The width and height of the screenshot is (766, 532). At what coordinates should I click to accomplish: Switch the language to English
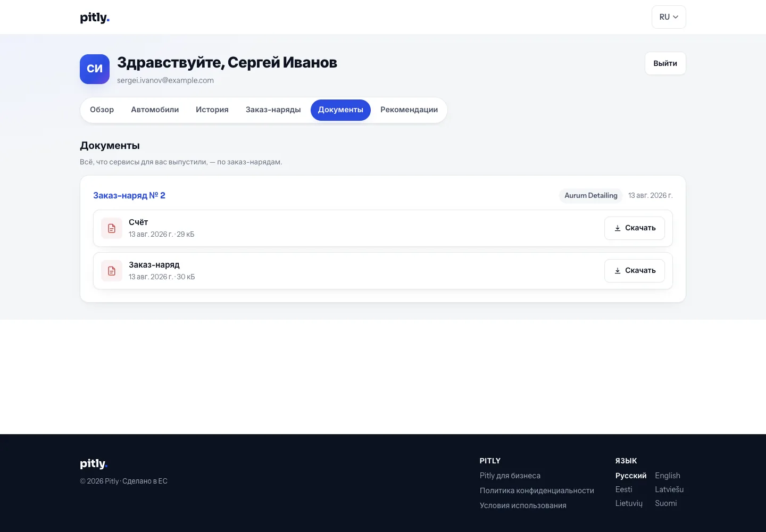coord(668,476)
